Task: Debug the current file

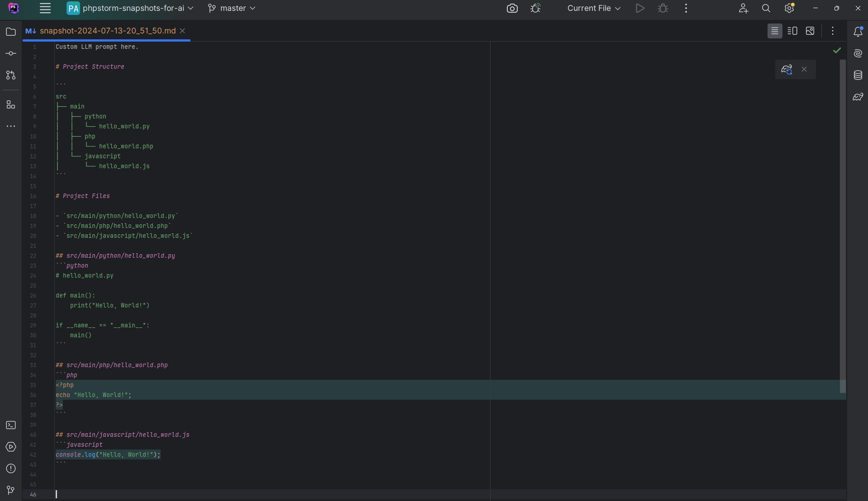Action: [x=663, y=8]
